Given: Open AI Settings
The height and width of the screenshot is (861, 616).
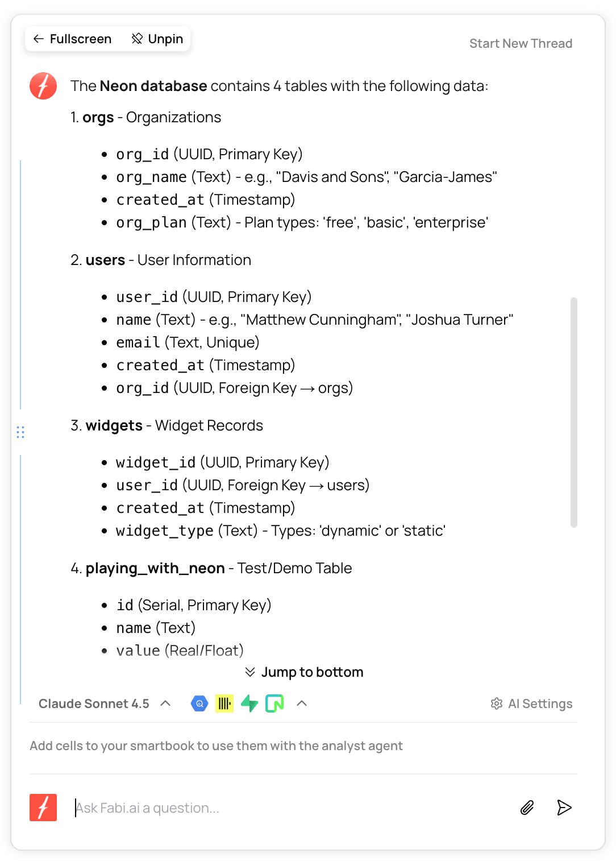Looking at the screenshot, I should click(540, 703).
